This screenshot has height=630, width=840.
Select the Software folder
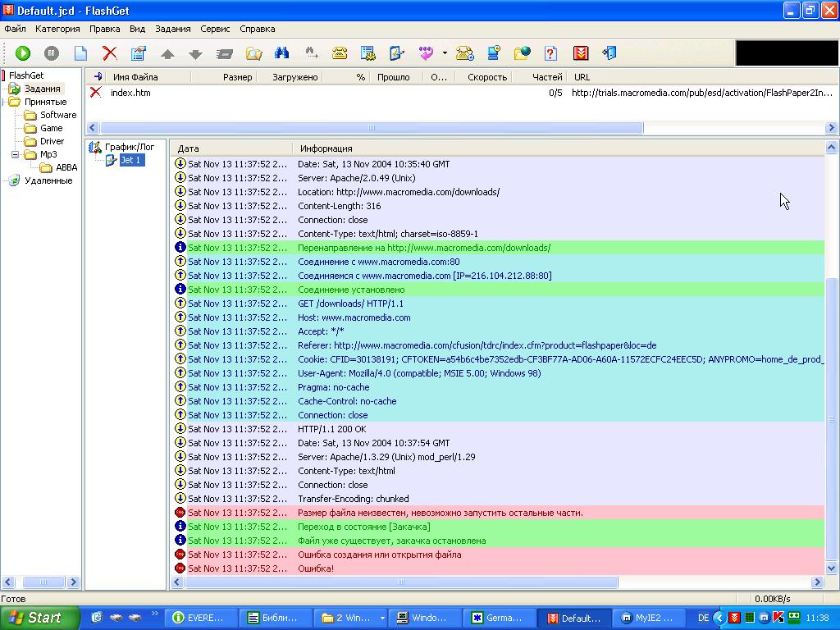pyautogui.click(x=58, y=115)
